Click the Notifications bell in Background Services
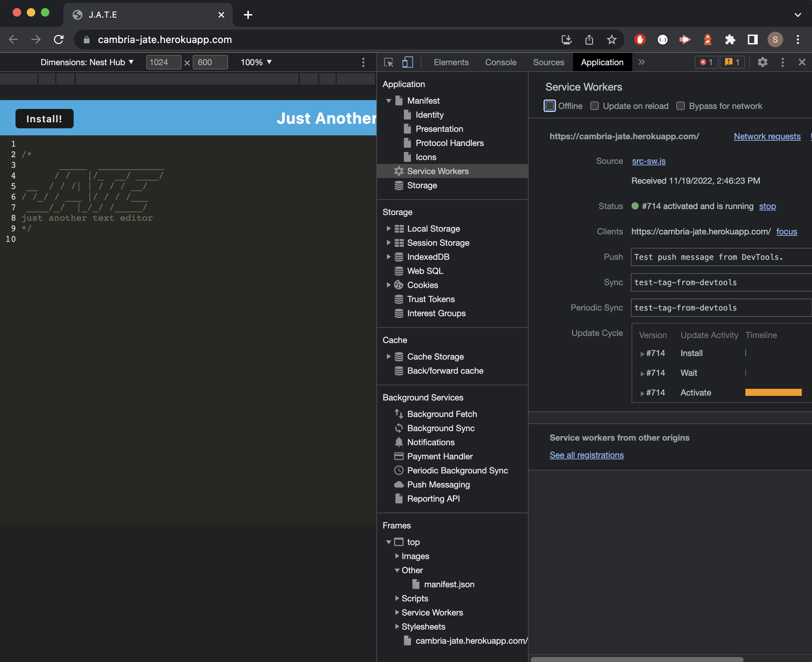The width and height of the screenshot is (812, 662). (399, 442)
